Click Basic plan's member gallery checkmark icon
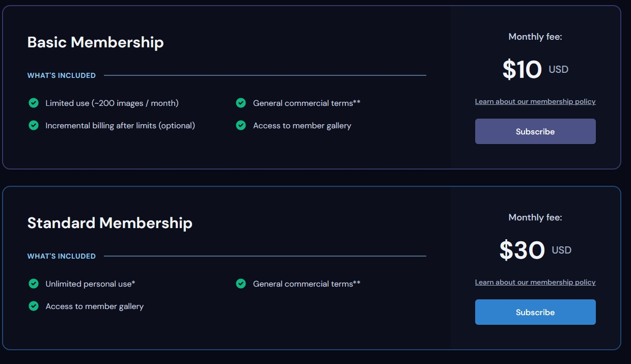Viewport: 631px width, 364px height. pyautogui.click(x=241, y=125)
